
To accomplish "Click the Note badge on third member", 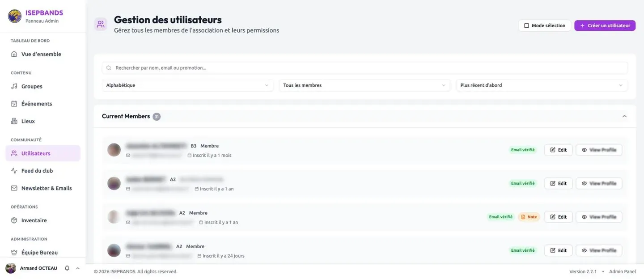I will [529, 217].
